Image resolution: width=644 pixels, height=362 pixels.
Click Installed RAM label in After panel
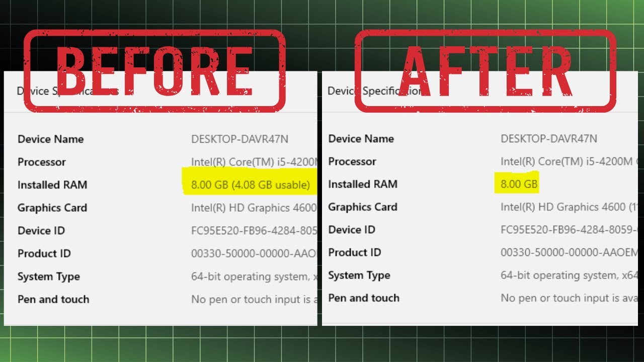[363, 184]
